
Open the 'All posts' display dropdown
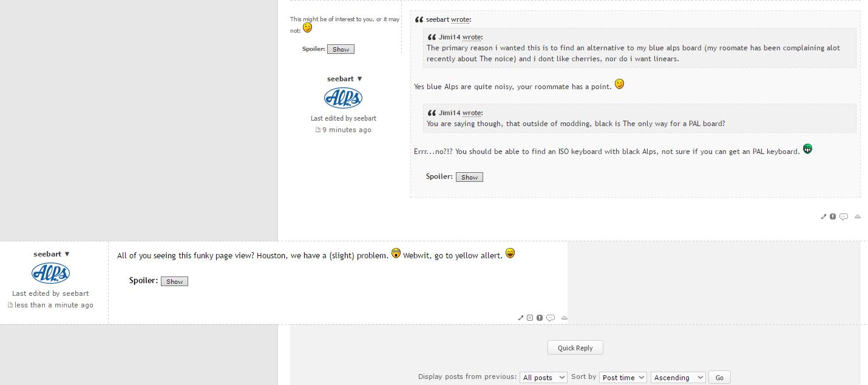(543, 377)
